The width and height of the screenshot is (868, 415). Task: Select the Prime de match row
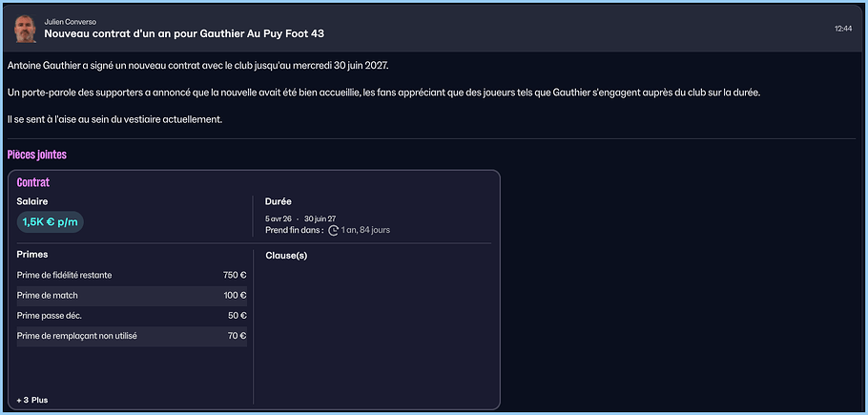coord(132,296)
